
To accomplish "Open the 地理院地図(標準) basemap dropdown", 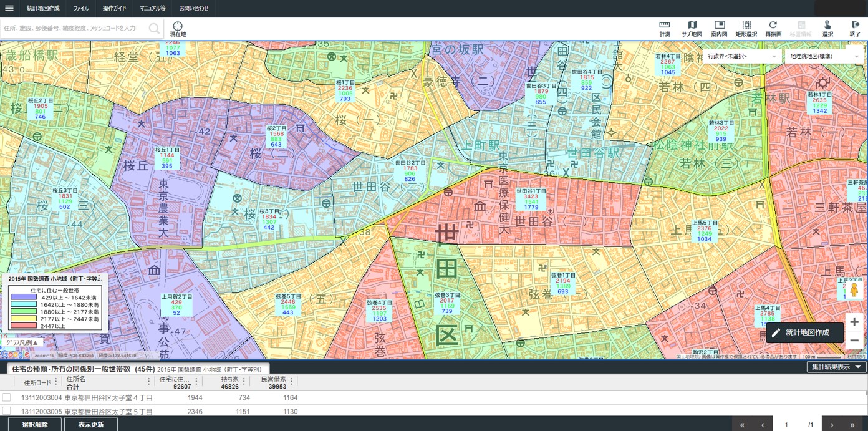I will pyautogui.click(x=823, y=56).
